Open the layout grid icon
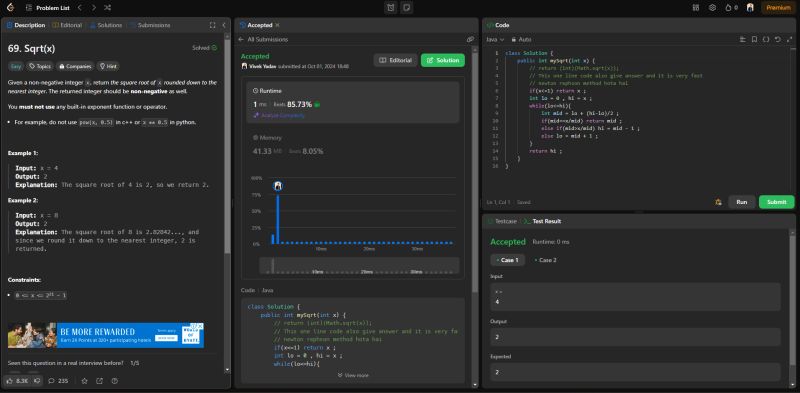The height and width of the screenshot is (393, 800). [696, 8]
